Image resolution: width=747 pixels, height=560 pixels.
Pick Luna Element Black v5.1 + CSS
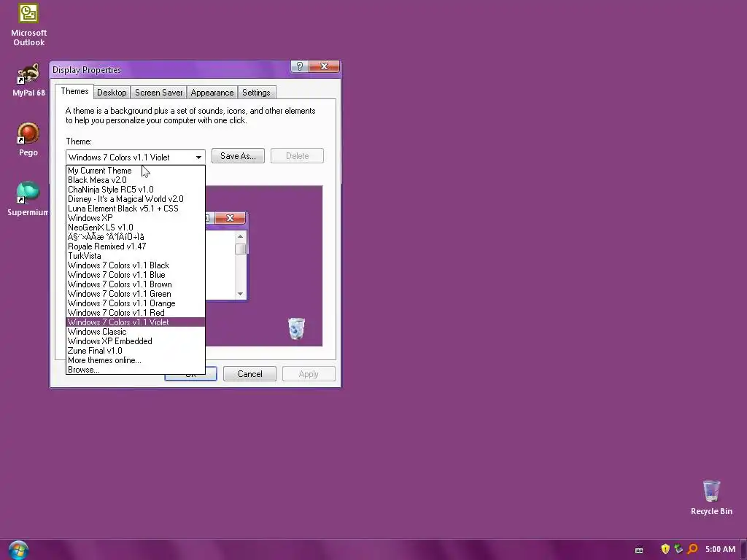coord(135,209)
